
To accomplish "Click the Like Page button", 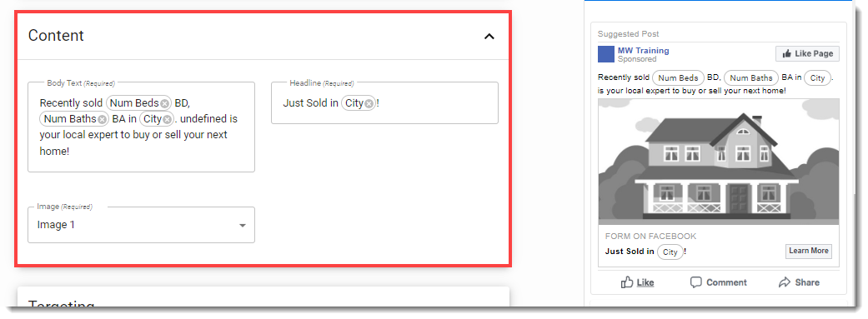I will [808, 53].
